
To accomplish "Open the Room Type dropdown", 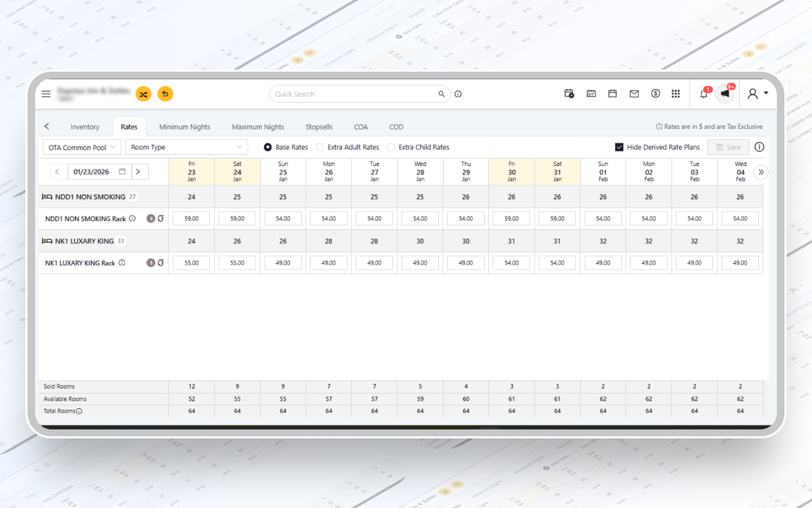I will (x=187, y=148).
